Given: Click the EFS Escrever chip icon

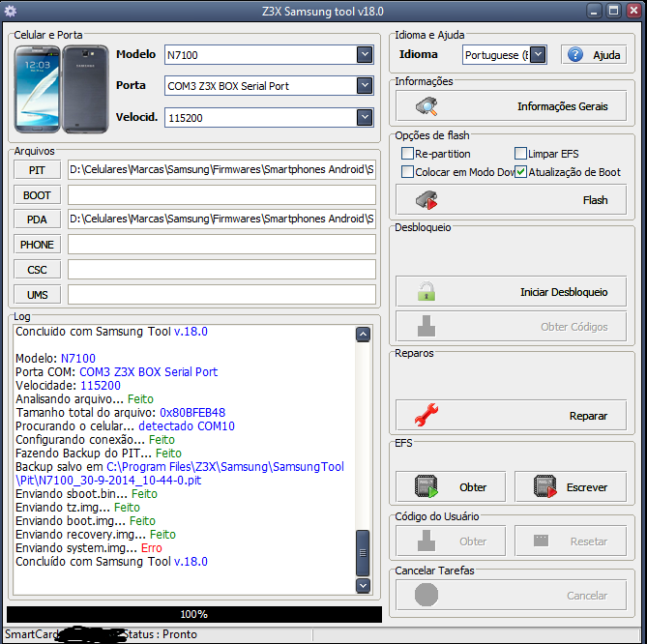Looking at the screenshot, I should (x=545, y=486).
